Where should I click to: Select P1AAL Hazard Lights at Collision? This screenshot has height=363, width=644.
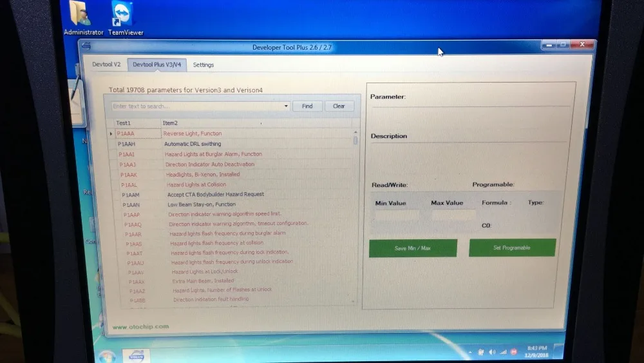pyautogui.click(x=236, y=184)
